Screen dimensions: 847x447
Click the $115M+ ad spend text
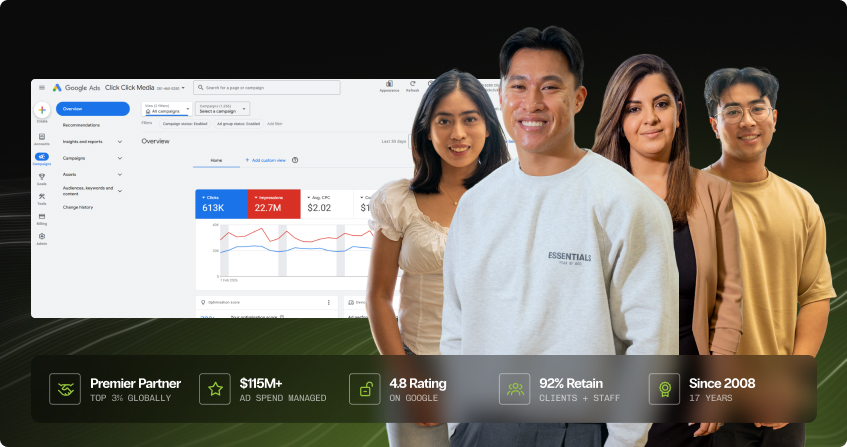pos(261,384)
